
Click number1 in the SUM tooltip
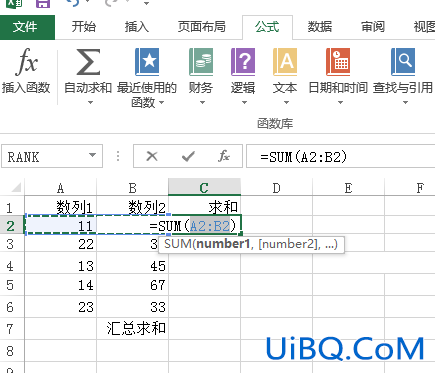coord(223,244)
